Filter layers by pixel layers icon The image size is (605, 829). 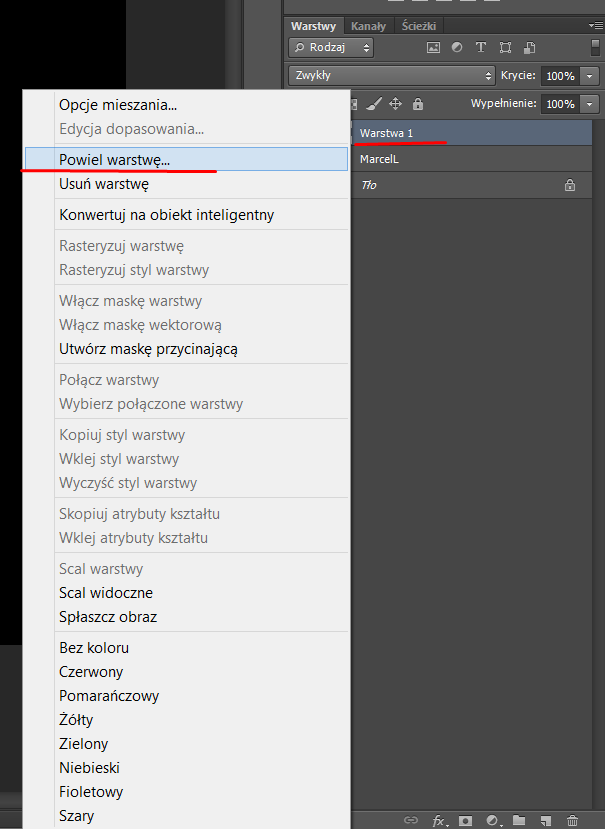pos(433,48)
